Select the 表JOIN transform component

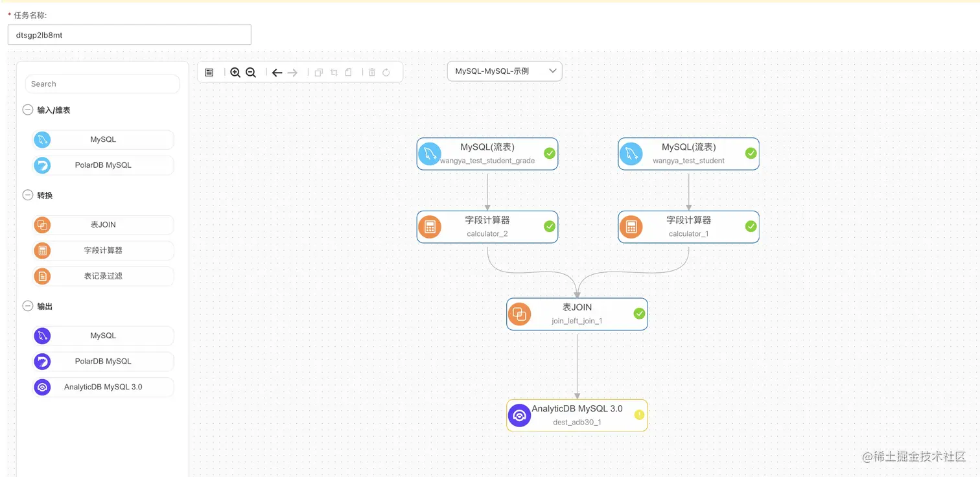[103, 225]
